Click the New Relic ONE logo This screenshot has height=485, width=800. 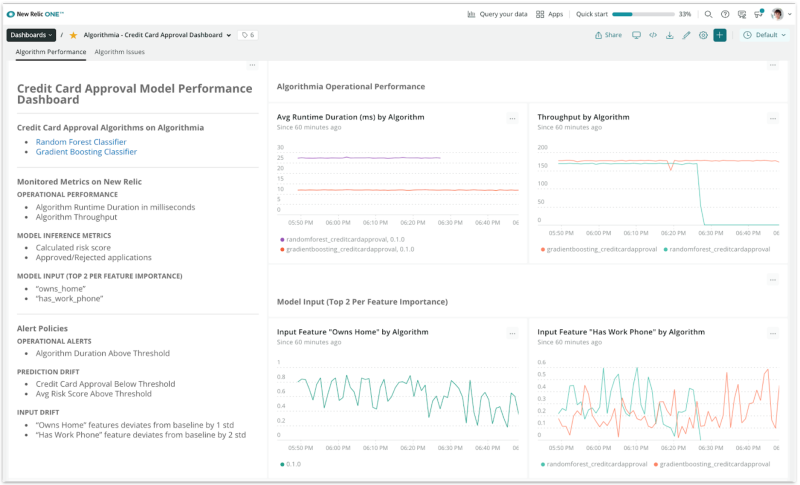click(35, 14)
